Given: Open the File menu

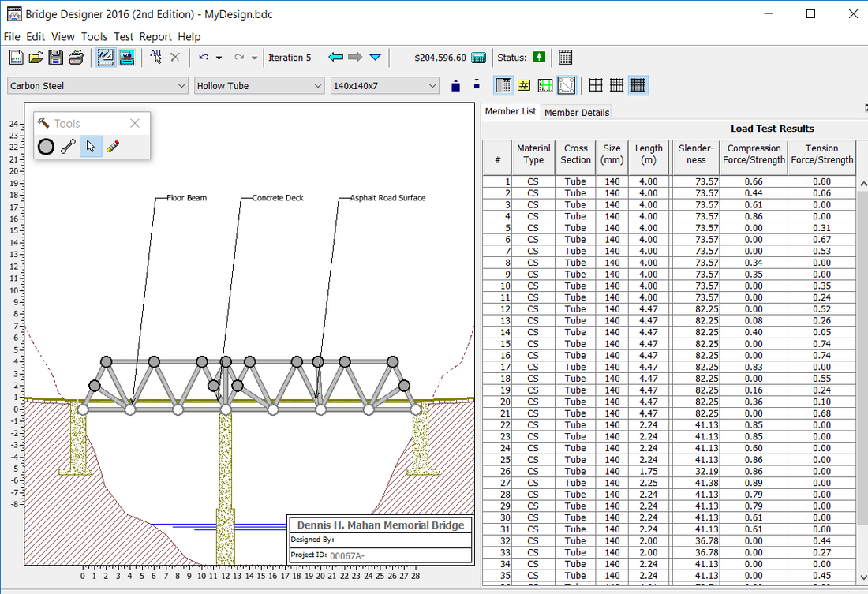Looking at the screenshot, I should coord(12,36).
